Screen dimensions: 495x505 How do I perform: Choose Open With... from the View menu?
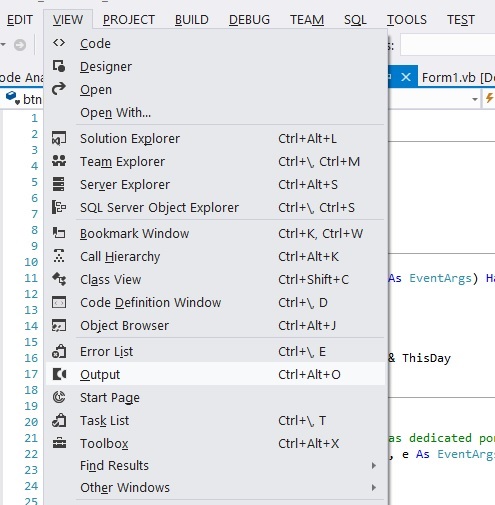216,112
